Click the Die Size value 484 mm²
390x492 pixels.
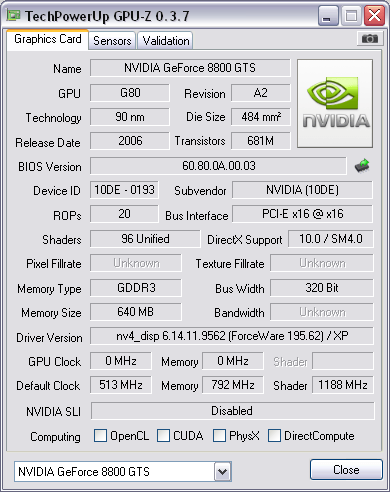261,117
